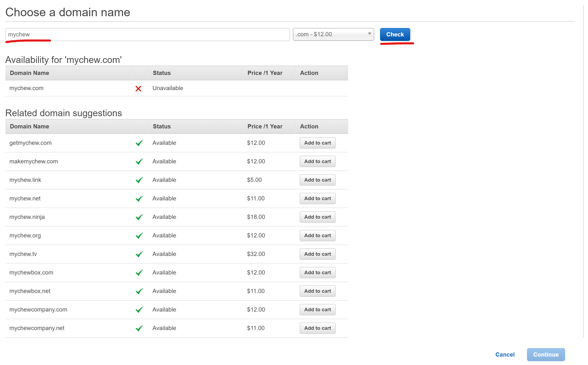Click the red X icon for mychew.com
Viewport: 588px width, 365px height.
[138, 89]
